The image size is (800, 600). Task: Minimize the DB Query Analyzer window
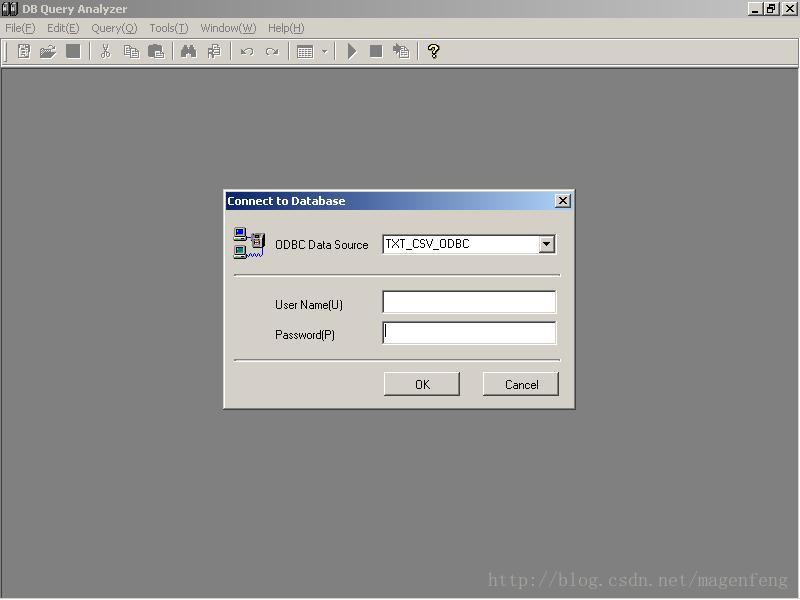point(755,9)
